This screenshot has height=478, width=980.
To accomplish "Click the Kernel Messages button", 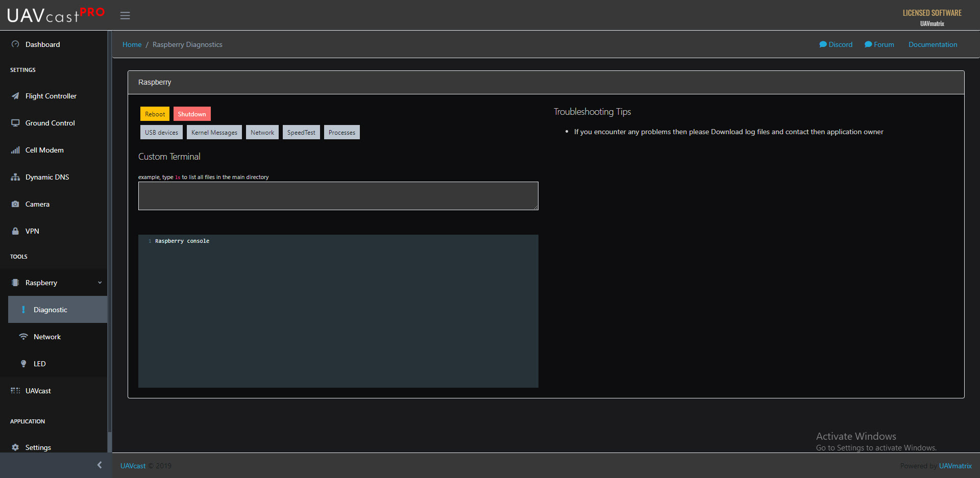I will pos(214,132).
